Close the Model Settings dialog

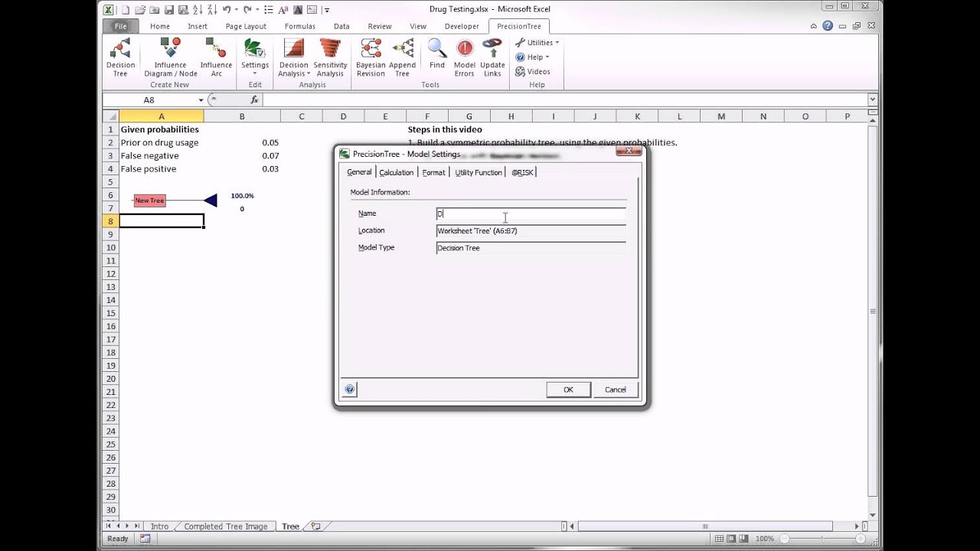629,152
